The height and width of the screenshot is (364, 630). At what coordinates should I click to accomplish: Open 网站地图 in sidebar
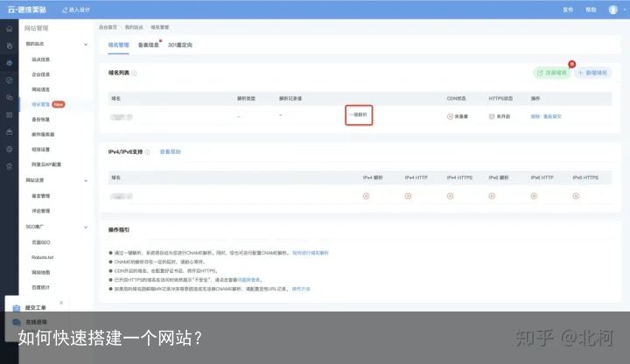tap(40, 272)
